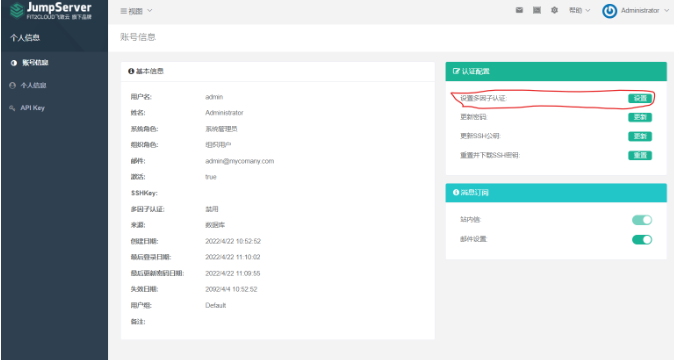Viewport: 674px width, 360px height.
Task: Click 更新 button for 更新密码
Action: tap(640, 117)
